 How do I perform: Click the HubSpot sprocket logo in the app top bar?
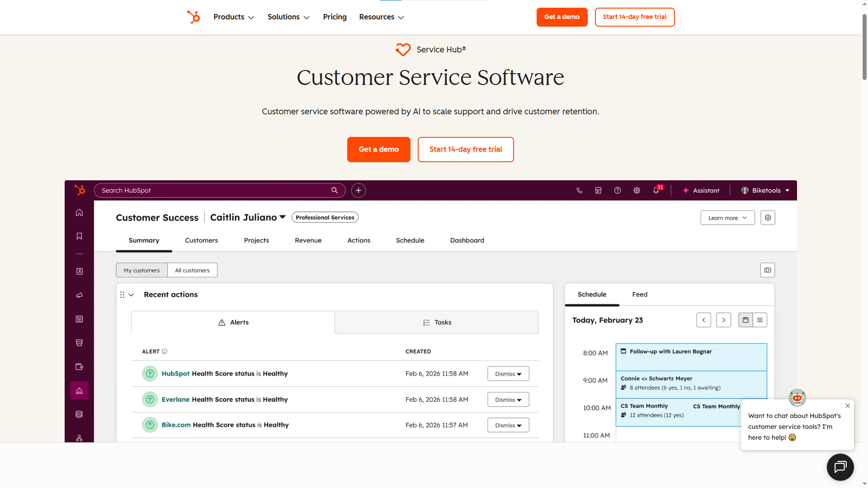[80, 190]
